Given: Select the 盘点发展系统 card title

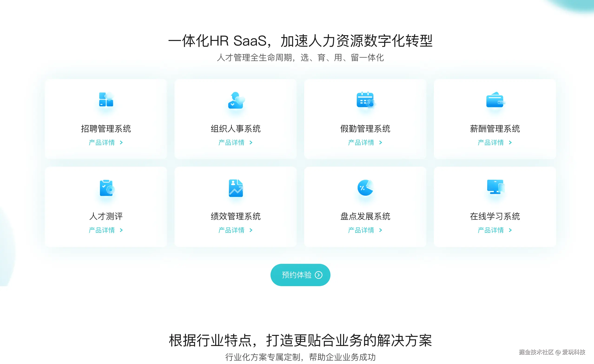Looking at the screenshot, I should pyautogui.click(x=365, y=216).
